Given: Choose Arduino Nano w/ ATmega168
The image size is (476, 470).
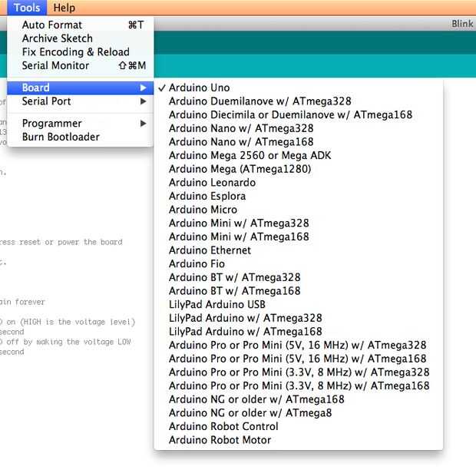Looking at the screenshot, I should point(299,142).
